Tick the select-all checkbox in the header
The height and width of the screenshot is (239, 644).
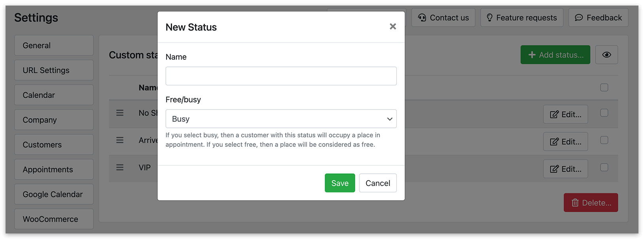click(x=604, y=87)
